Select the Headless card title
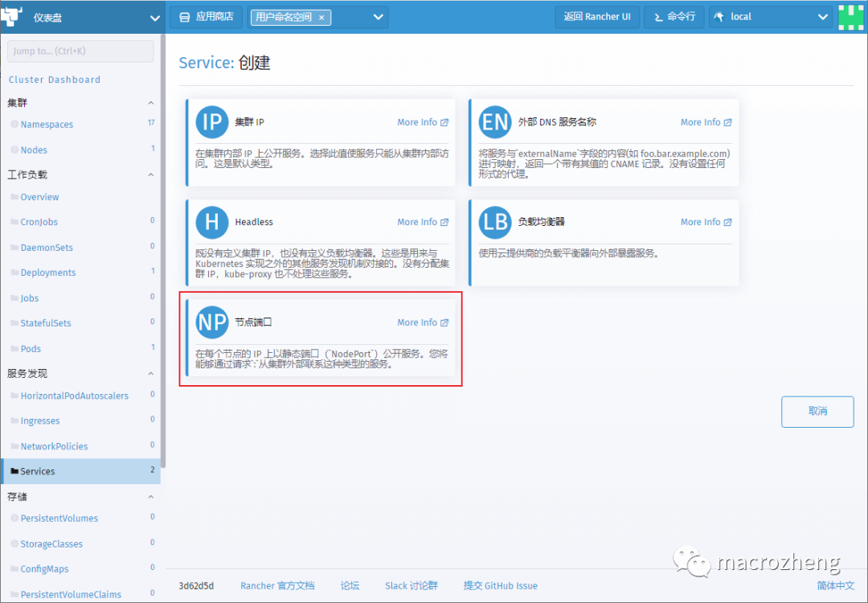 point(254,222)
